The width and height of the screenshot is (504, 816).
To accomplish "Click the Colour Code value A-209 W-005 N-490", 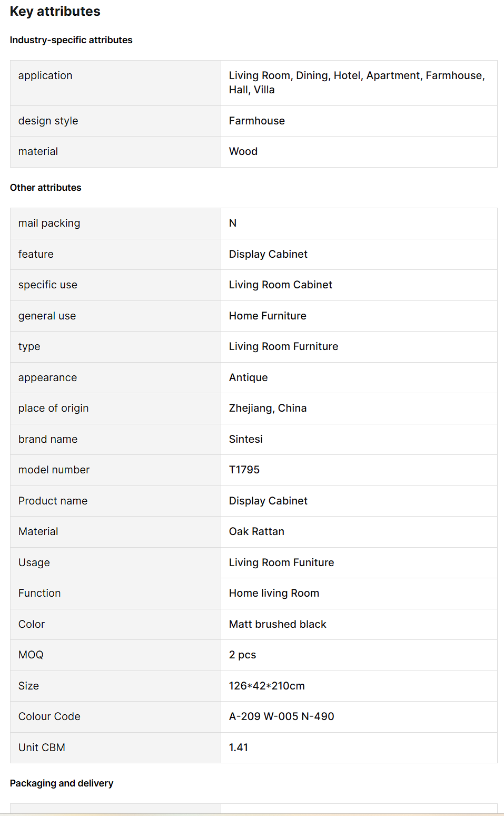I will pyautogui.click(x=282, y=716).
